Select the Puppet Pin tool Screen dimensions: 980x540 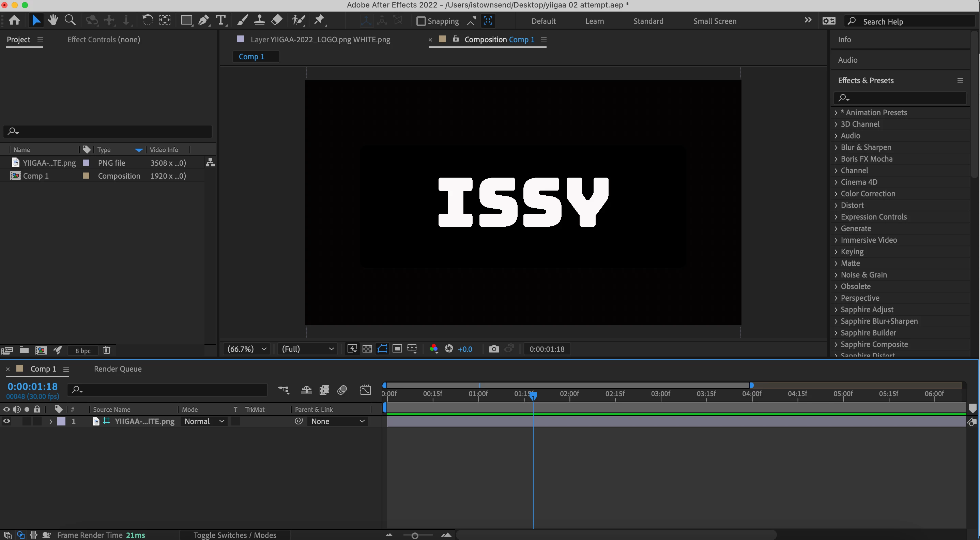[x=319, y=20]
